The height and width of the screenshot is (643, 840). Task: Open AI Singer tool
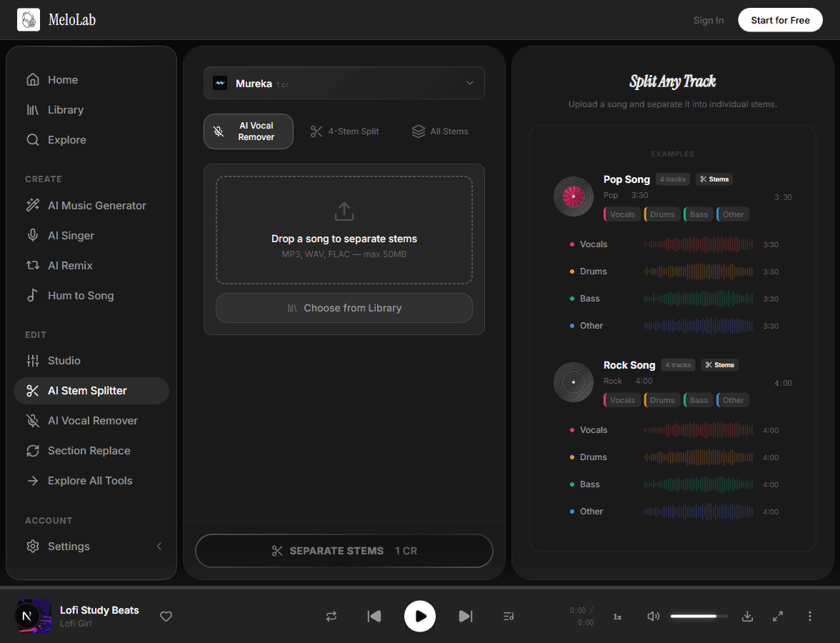tap(91, 235)
